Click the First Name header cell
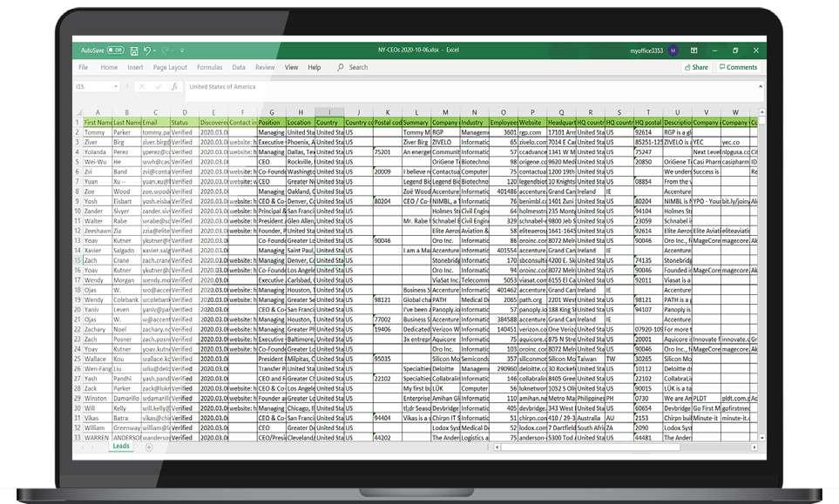The image size is (839, 504). tap(98, 123)
